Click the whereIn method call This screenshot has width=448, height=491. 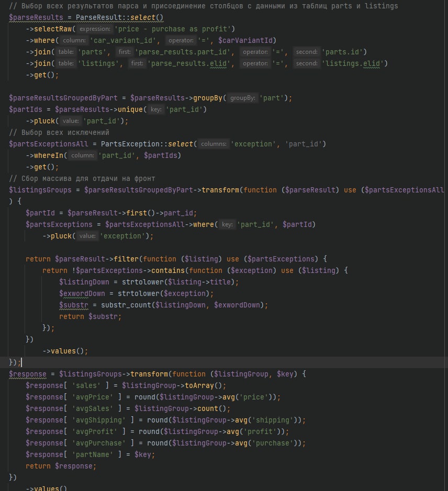pos(49,156)
